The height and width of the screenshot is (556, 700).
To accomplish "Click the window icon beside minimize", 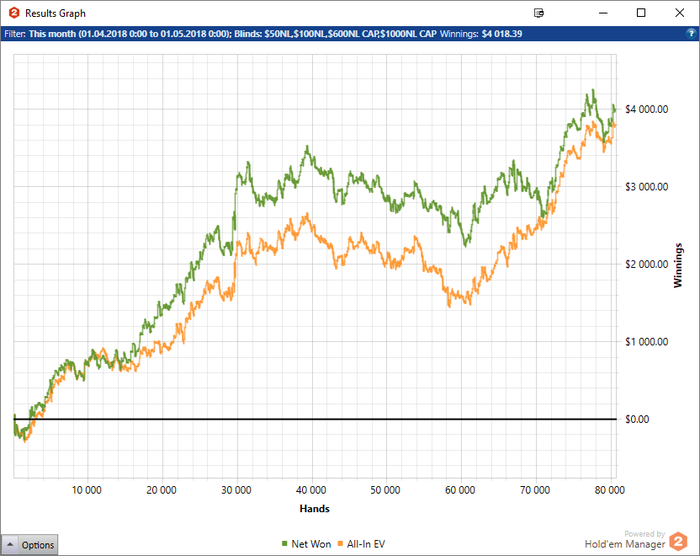I will (539, 13).
